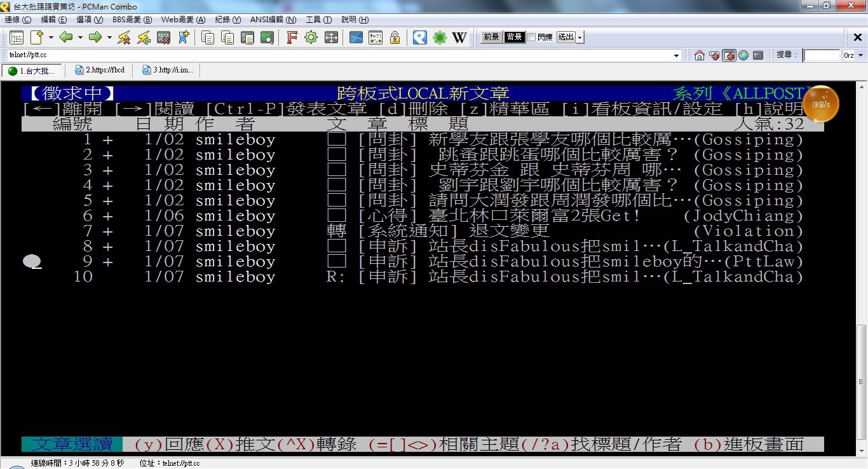Expand the address bar dropdown
Viewport: 868px width, 469px height.
[x=677, y=55]
